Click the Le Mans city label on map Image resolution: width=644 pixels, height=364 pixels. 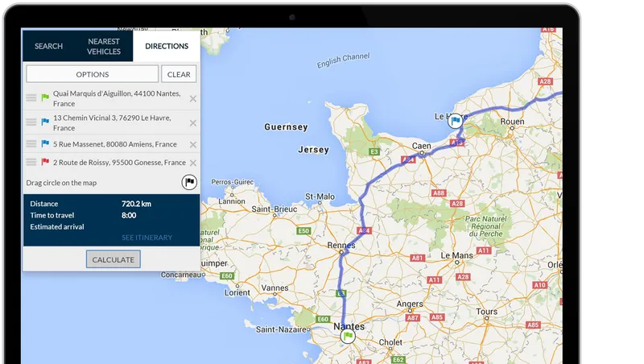tap(456, 255)
